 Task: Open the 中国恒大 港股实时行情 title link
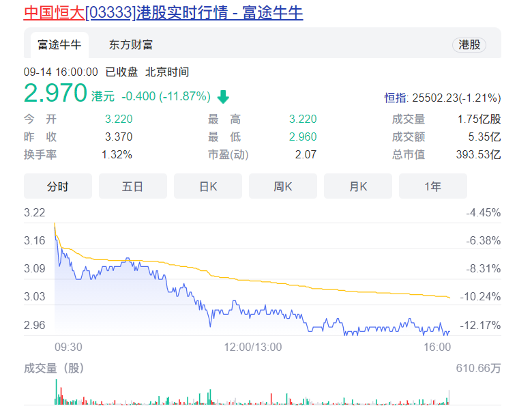click(164, 12)
